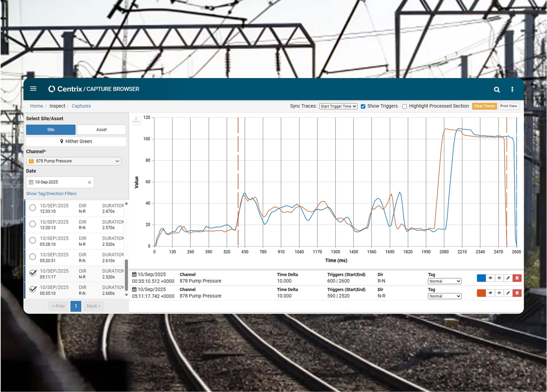This screenshot has height=392, width=547.
Task: Open Show Tag/Direction Filters link
Action: 51,194
